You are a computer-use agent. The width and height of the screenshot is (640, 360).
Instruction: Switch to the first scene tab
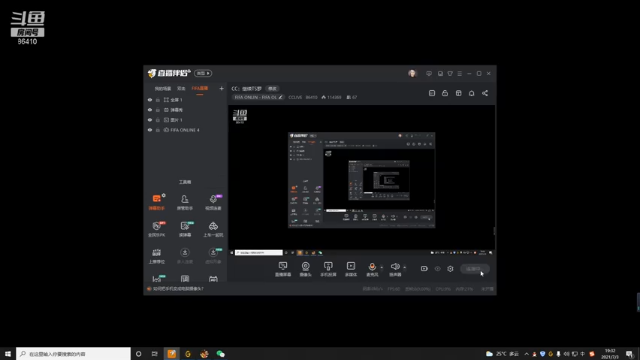[x=162, y=89]
